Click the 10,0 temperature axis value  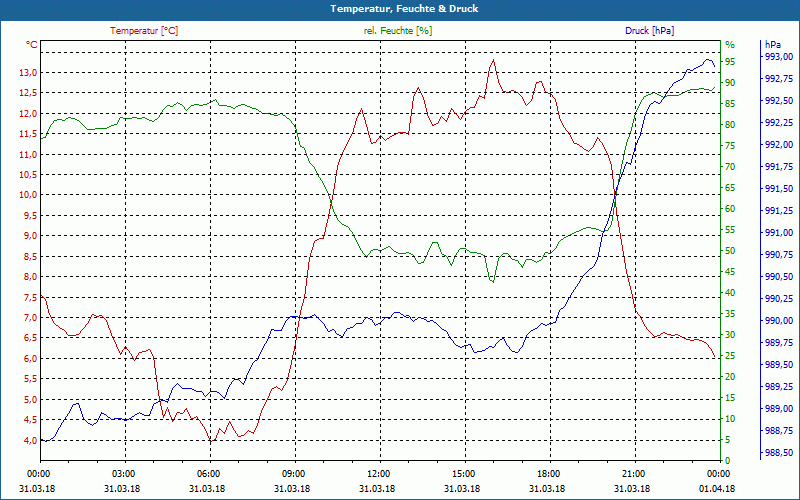(x=28, y=195)
